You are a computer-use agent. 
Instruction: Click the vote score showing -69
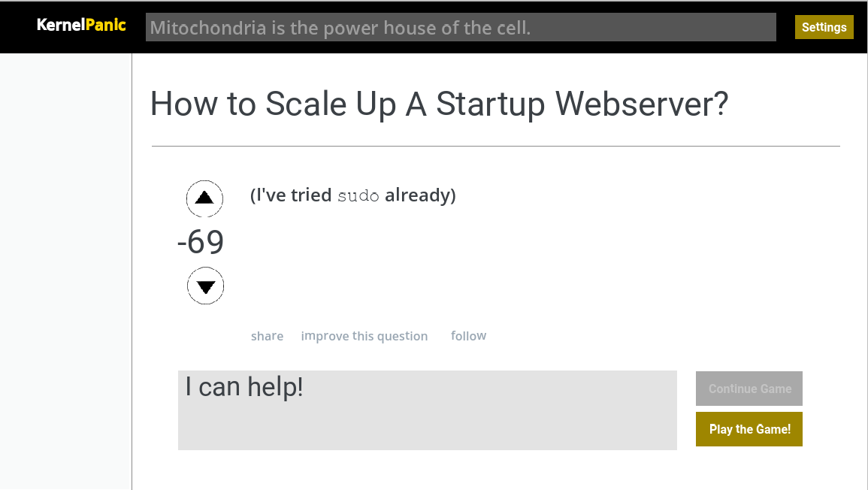click(201, 242)
